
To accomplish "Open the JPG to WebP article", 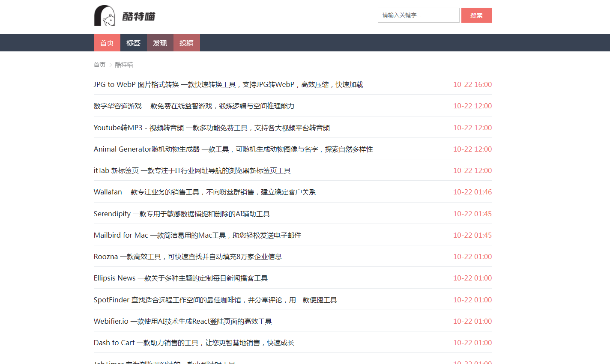I will tap(228, 84).
